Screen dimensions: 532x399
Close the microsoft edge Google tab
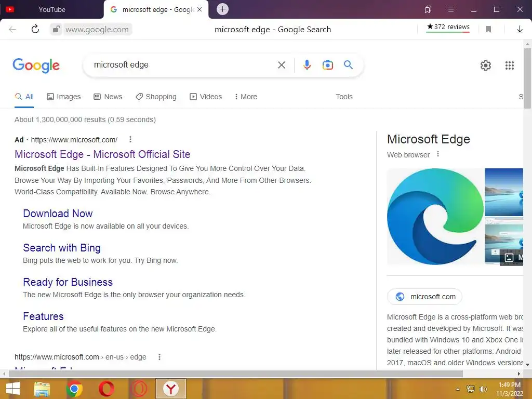tap(199, 9)
